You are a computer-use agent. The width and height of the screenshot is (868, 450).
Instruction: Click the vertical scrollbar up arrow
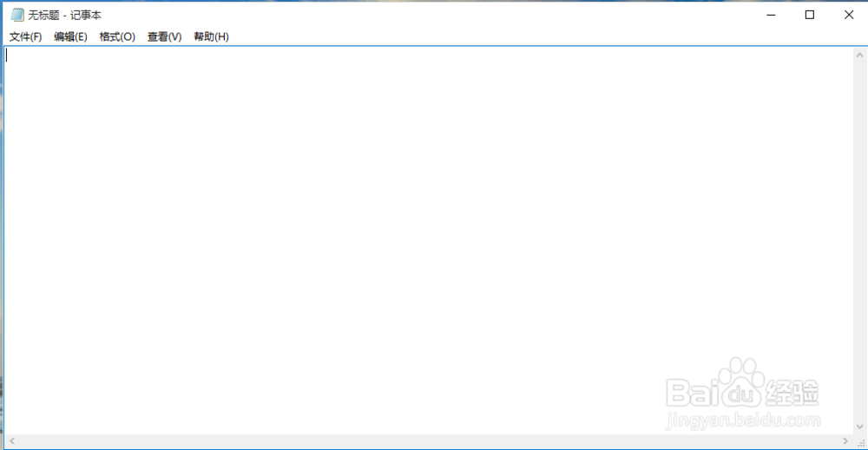point(860,55)
